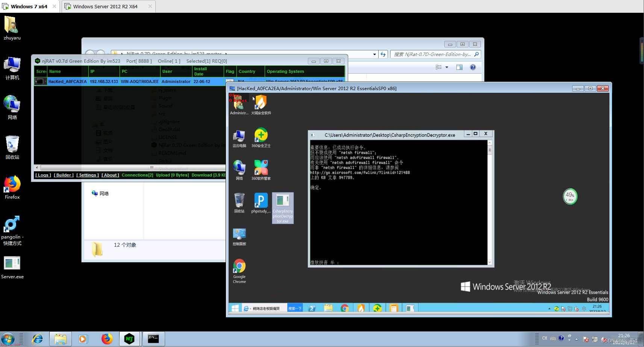Image resolution: width=644 pixels, height=347 pixels.
Task: Open file explorer folder in Windows 7 taskbar
Action: point(60,339)
